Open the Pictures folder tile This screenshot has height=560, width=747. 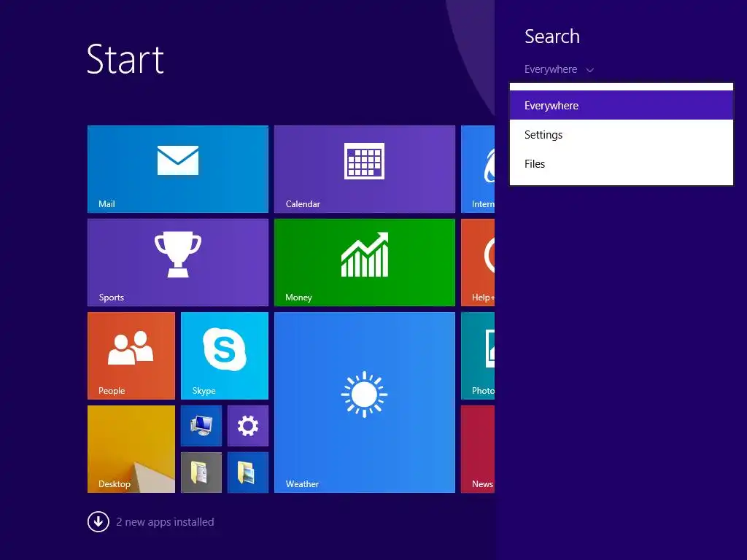248,472
